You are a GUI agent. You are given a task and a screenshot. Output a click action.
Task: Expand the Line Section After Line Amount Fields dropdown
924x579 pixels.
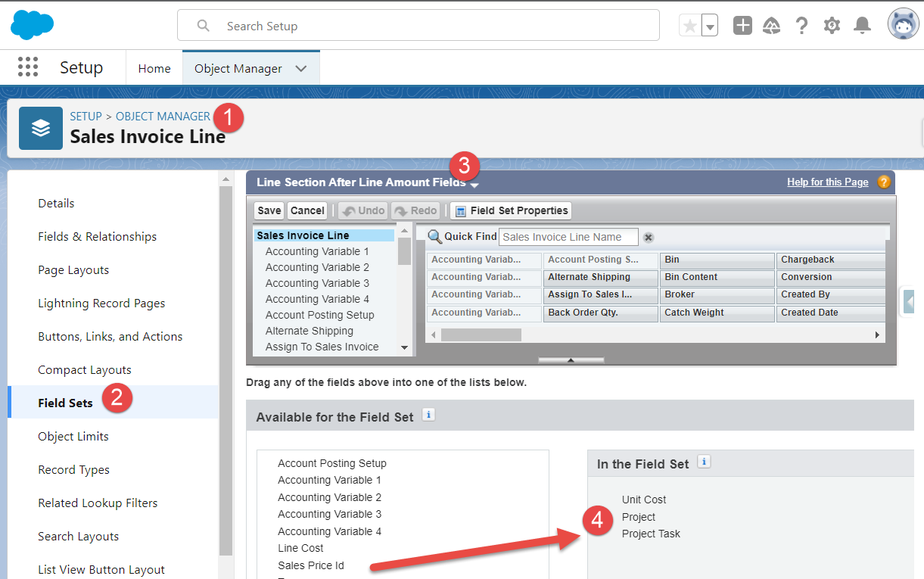[x=474, y=184]
